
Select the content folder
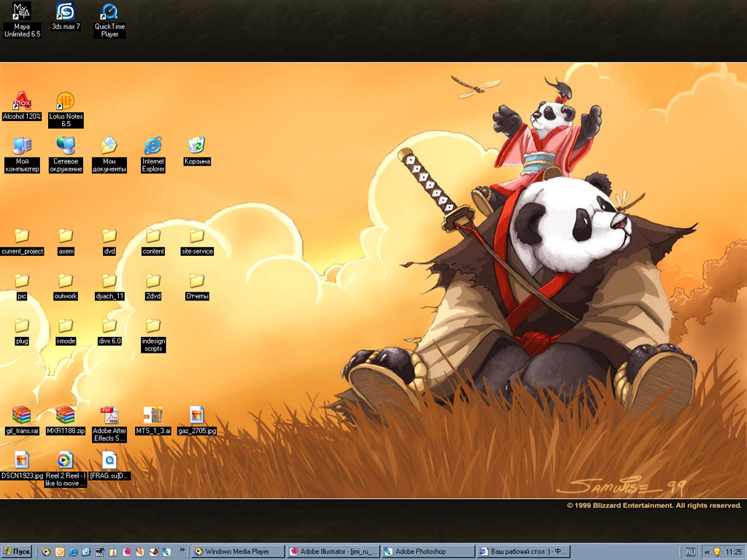click(153, 242)
